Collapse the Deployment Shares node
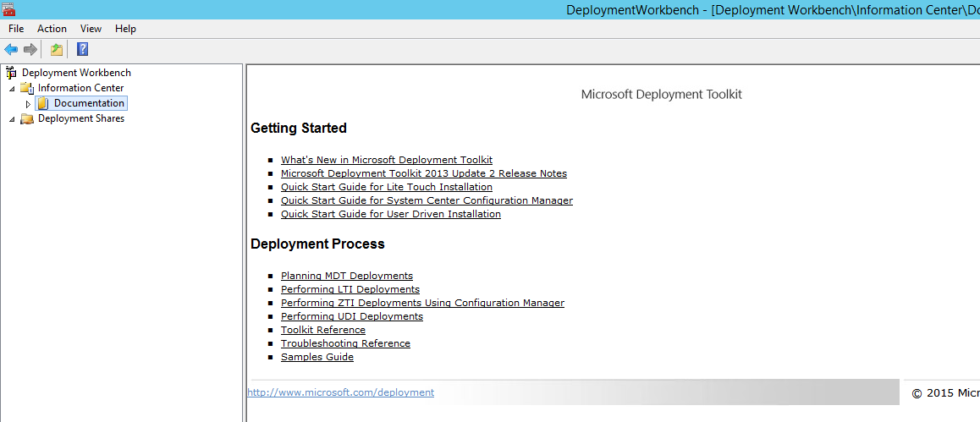 [12, 119]
